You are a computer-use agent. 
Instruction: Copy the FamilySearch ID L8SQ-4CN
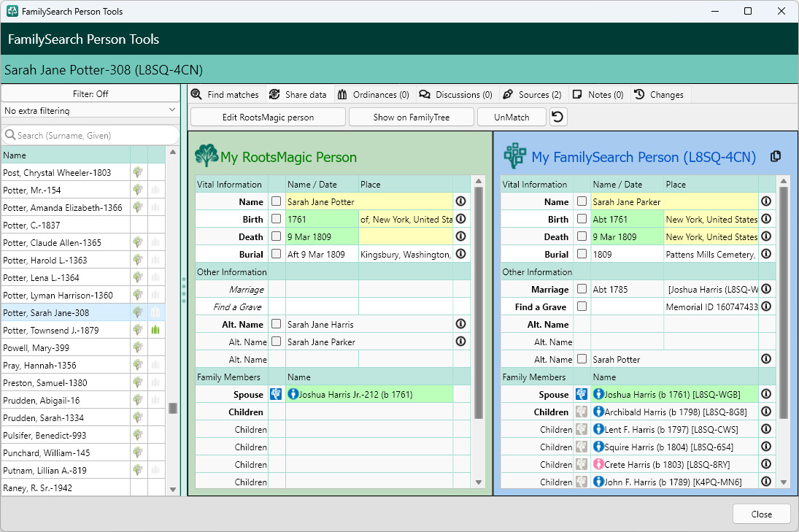tap(776, 156)
